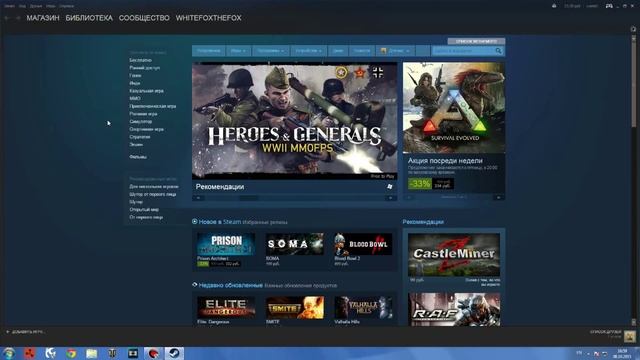Open friends list avatar at bottom right
Viewport: 640px width, 360px height.
(629, 336)
